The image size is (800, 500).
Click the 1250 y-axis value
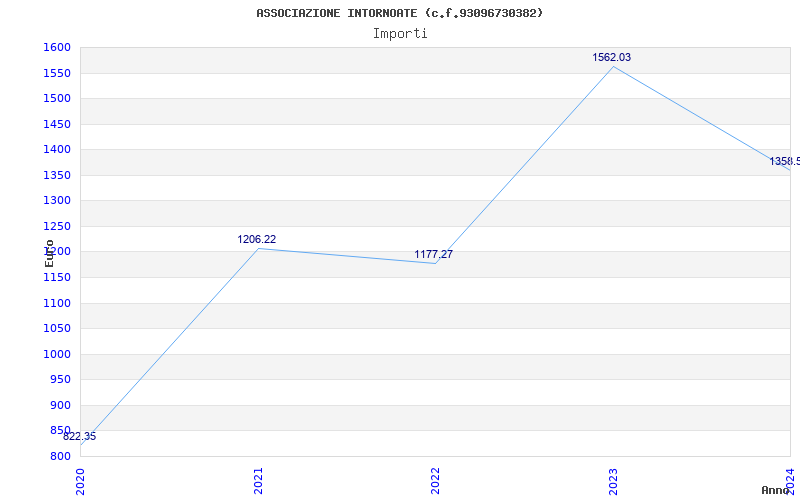pyautogui.click(x=57, y=227)
